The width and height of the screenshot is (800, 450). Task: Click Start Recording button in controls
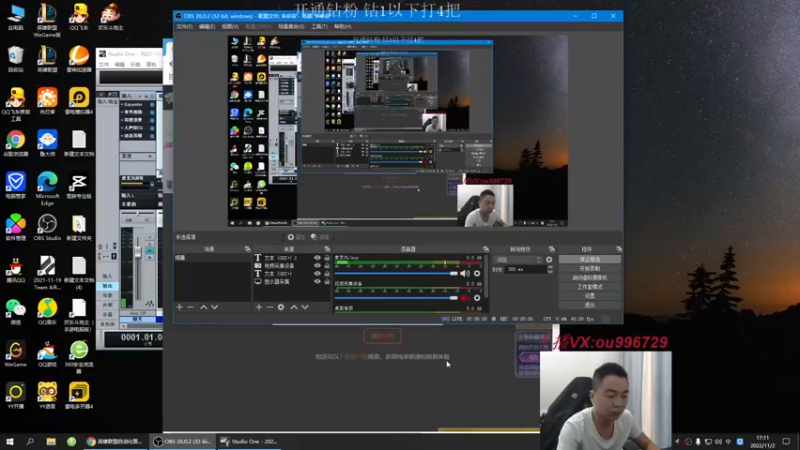(x=590, y=268)
